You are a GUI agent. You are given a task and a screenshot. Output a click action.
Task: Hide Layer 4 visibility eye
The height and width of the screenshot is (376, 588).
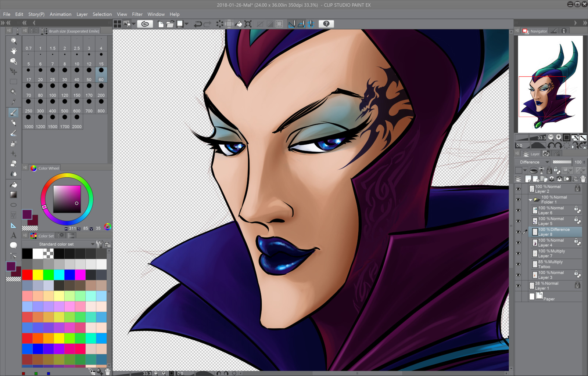518,243
